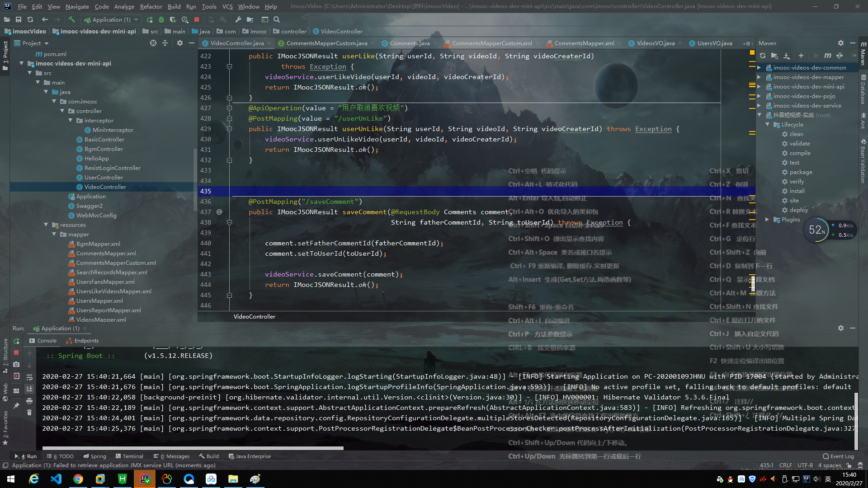Run the Maven install lifecycle goal
This screenshot has width=868, height=488.
coord(797,191)
